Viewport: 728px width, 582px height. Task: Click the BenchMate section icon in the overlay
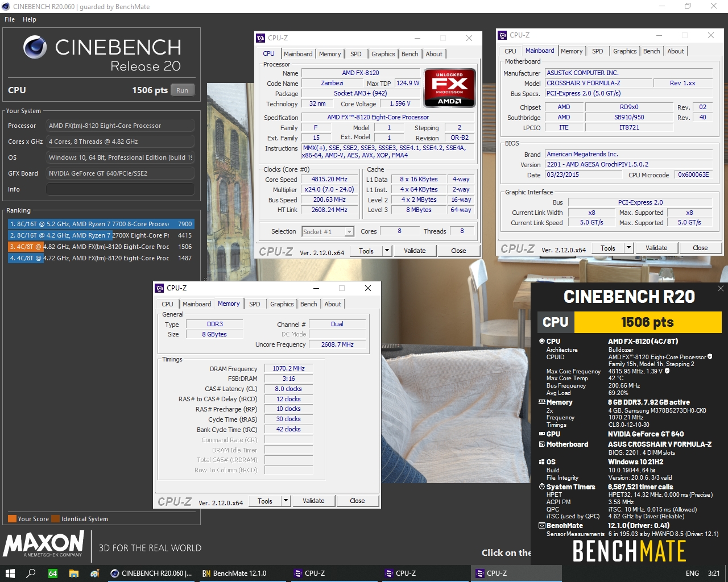click(x=542, y=526)
